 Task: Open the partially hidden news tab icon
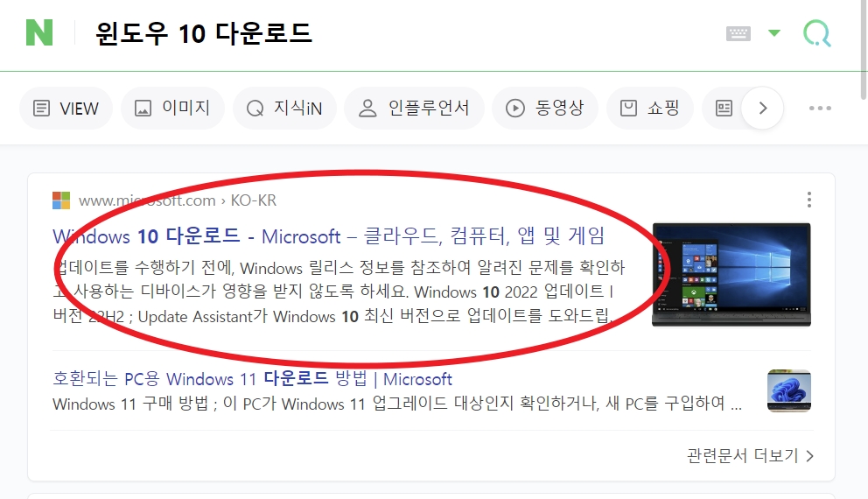point(724,108)
